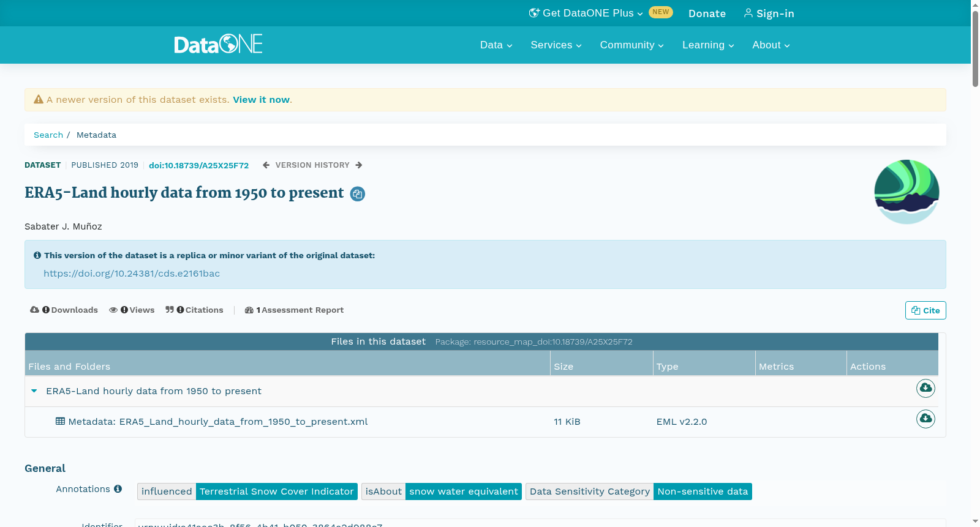
Task: Click VERSION HISTORY label
Action: coord(312,165)
